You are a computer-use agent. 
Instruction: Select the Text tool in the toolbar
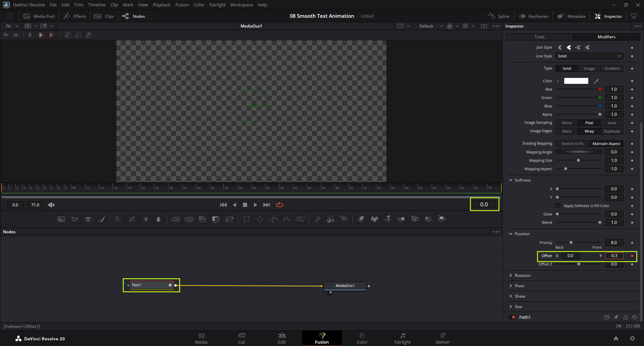click(x=88, y=219)
